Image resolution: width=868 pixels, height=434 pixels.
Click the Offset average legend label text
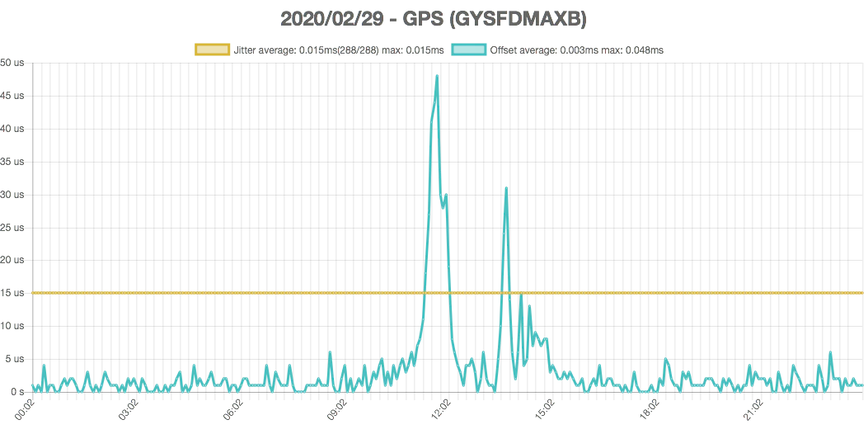point(577,50)
